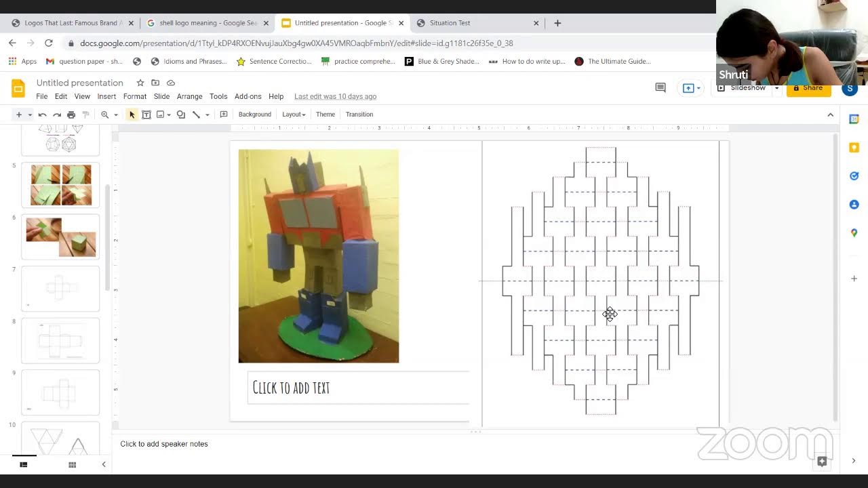Select the Shape tool
The width and height of the screenshot is (868, 488).
point(181,115)
